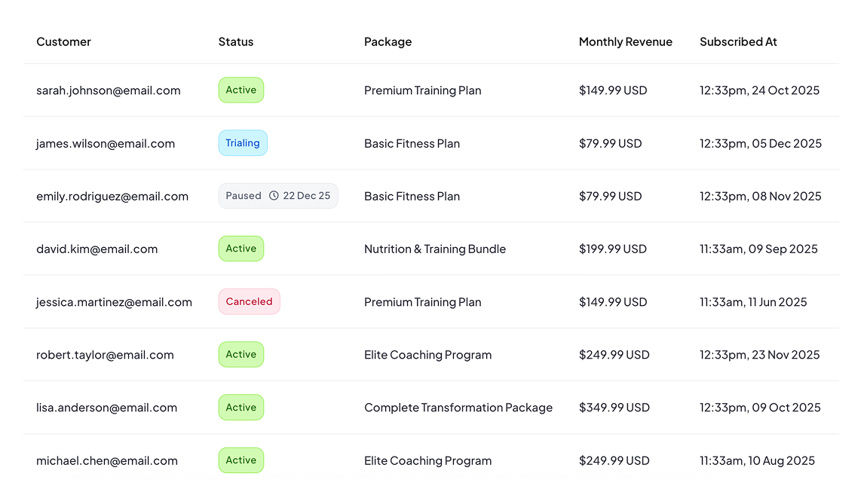Screen dimensions: 864x504
Task: Open sarah.johnson@email.com customer entry
Action: 108,90
